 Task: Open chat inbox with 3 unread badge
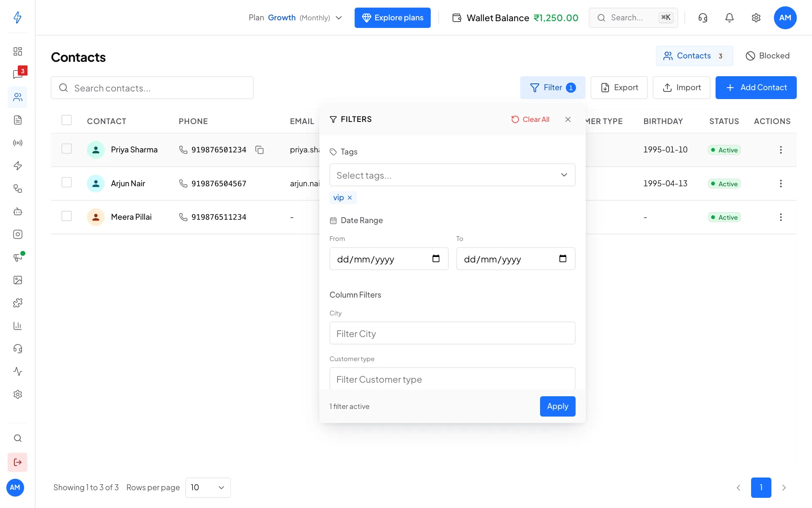(17, 74)
